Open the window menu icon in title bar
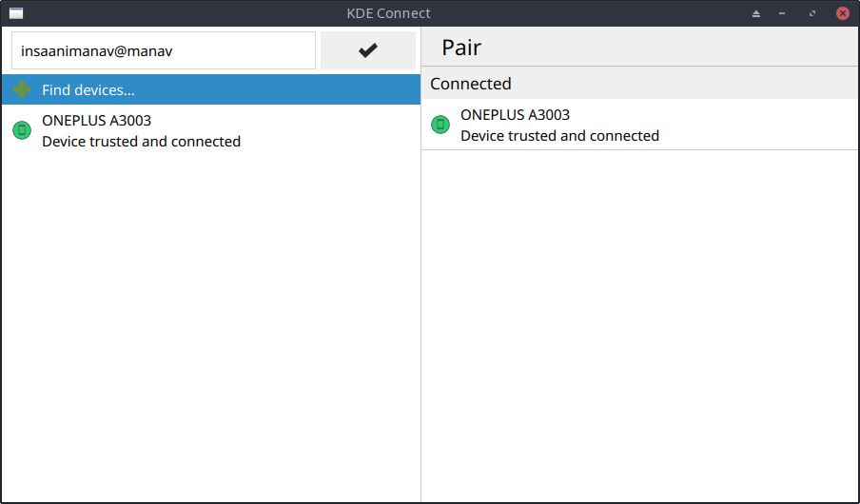860x504 pixels. point(16,13)
